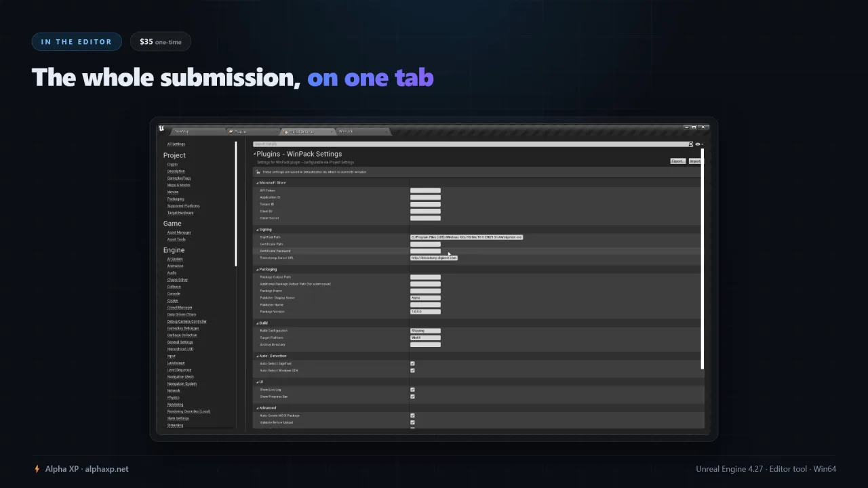Click the Publisher Display Name field
868x488 pixels.
pos(425,298)
